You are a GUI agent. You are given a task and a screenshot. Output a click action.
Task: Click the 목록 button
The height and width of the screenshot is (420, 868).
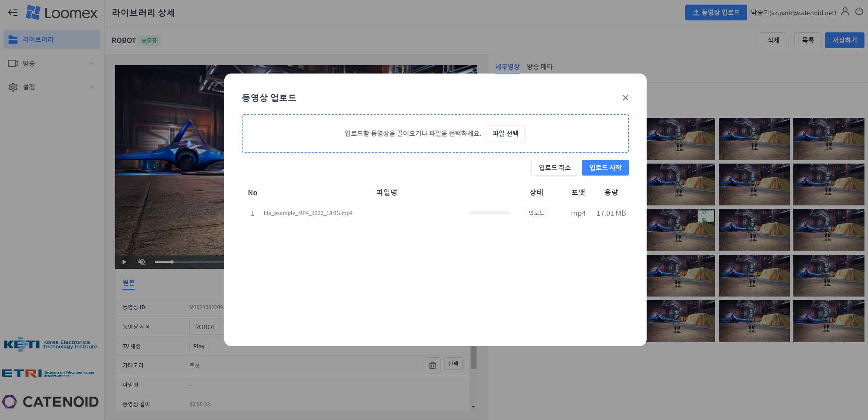click(x=808, y=40)
